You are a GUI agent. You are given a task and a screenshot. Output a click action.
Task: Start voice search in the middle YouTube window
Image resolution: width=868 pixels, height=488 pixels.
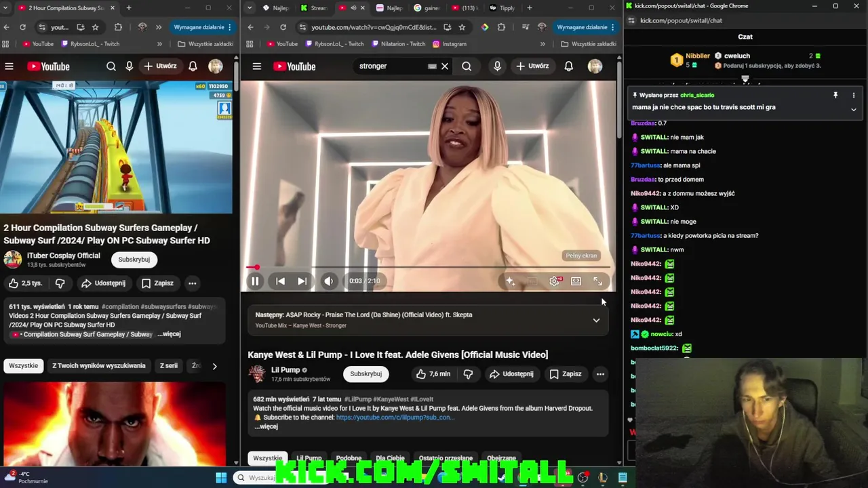pyautogui.click(x=497, y=66)
